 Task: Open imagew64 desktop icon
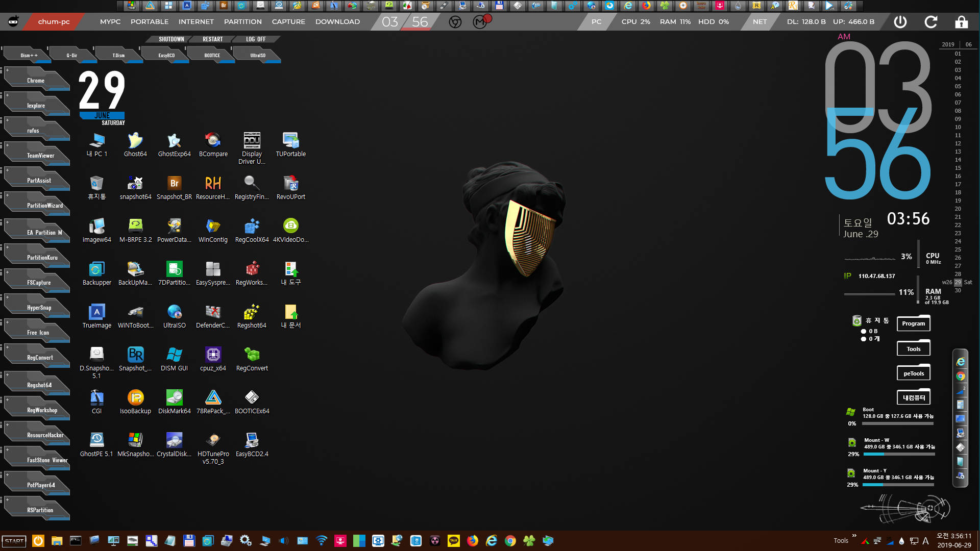96,230
